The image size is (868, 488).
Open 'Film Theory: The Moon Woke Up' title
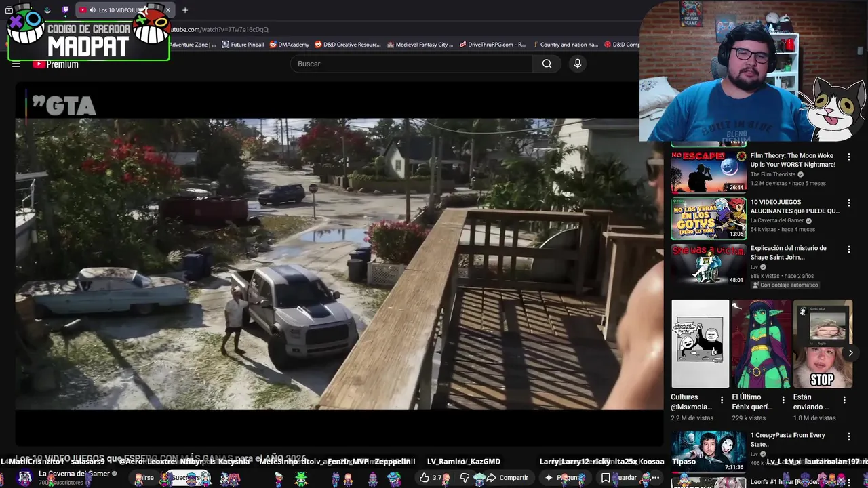tap(793, 160)
